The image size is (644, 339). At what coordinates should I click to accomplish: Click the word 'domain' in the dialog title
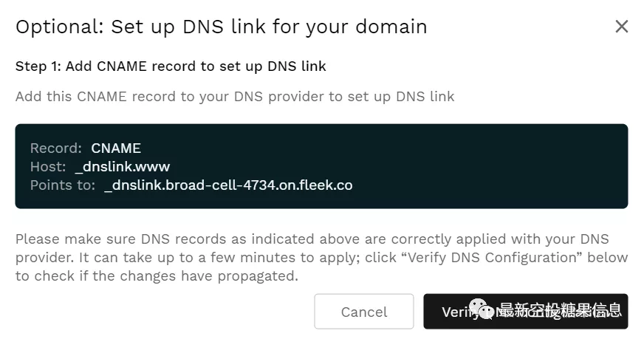coord(391,27)
